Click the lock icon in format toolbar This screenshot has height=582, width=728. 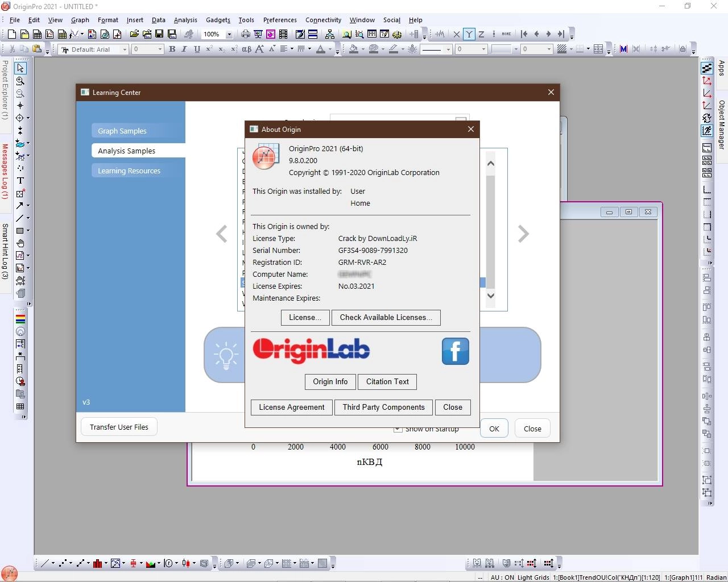pos(682,49)
